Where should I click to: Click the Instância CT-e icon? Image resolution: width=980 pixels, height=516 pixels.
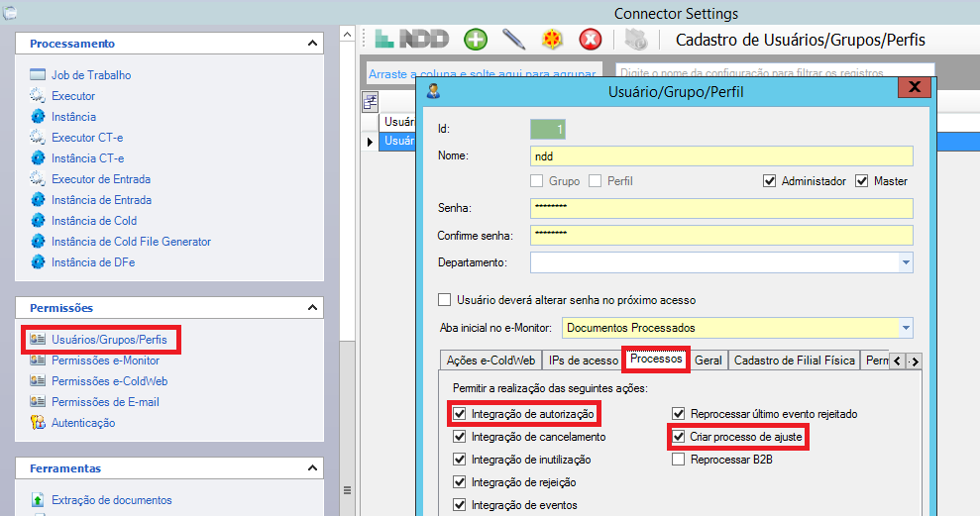(38, 158)
